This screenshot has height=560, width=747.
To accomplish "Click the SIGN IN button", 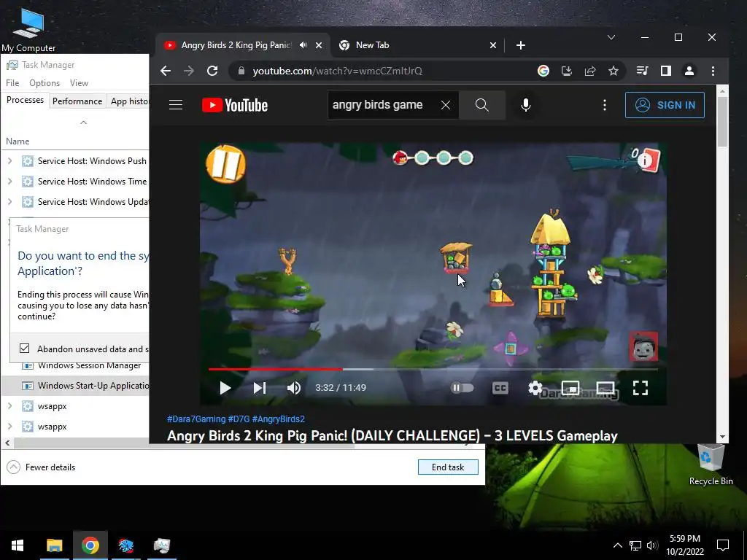I will pos(665,105).
